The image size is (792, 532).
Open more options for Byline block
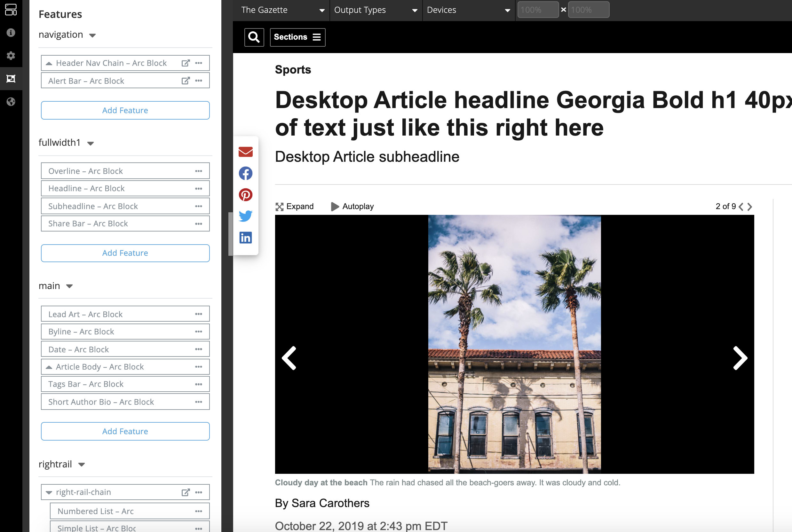pos(199,332)
